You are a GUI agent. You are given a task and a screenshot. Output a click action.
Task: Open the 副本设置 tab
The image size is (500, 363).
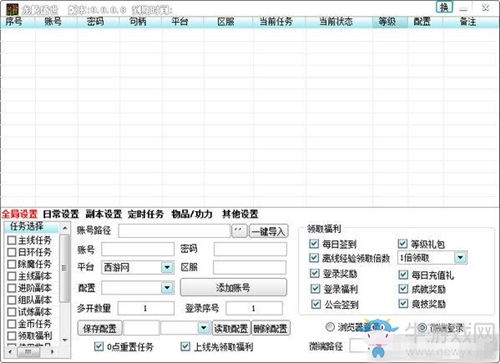pos(103,214)
